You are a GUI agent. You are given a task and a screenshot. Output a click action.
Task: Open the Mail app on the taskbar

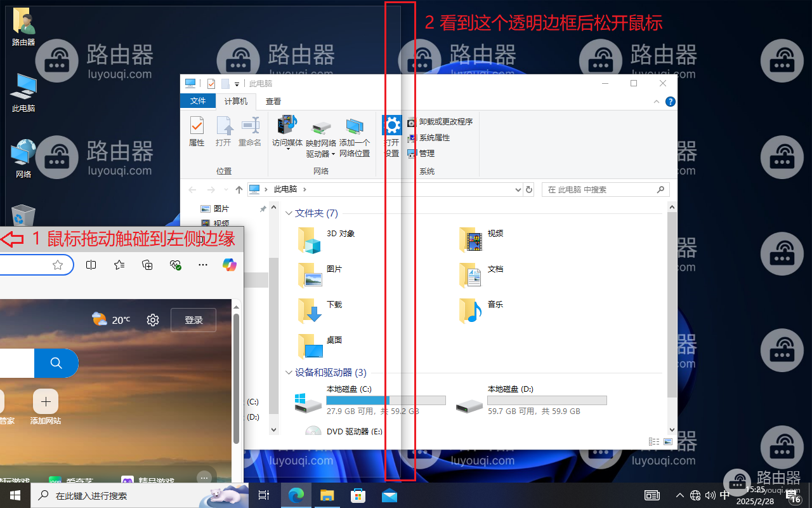pyautogui.click(x=389, y=495)
